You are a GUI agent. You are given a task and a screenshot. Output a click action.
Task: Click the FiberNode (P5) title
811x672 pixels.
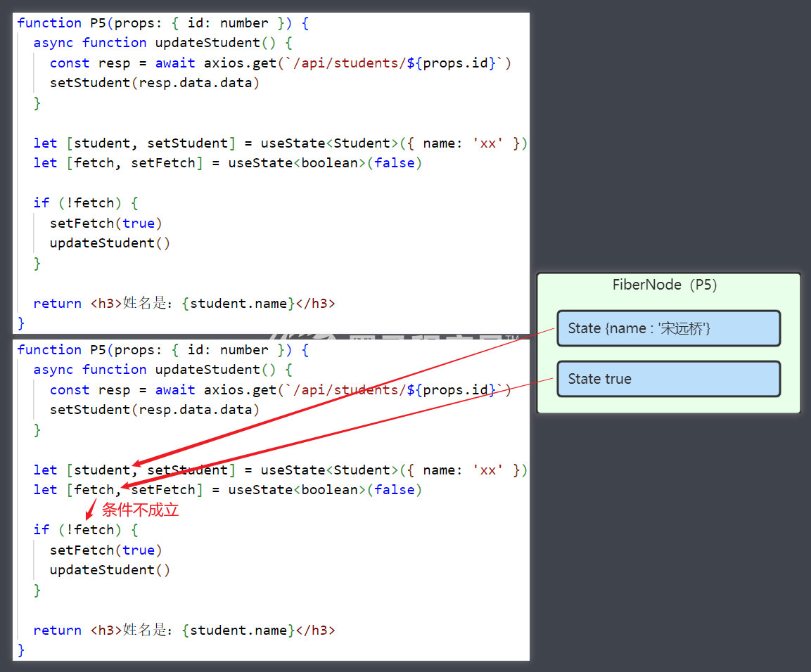click(665, 285)
